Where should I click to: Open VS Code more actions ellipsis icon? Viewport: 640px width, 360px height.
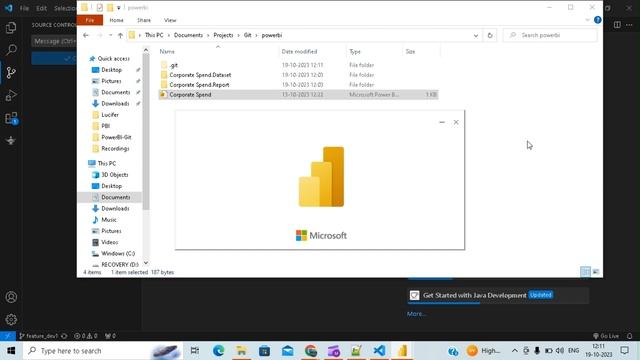pyautogui.click(x=629, y=25)
